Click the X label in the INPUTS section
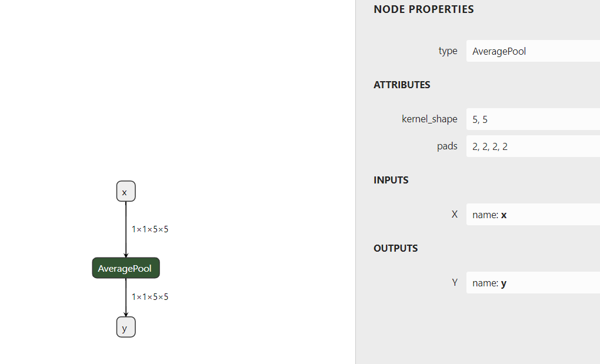This screenshot has width=600, height=364. point(454,214)
